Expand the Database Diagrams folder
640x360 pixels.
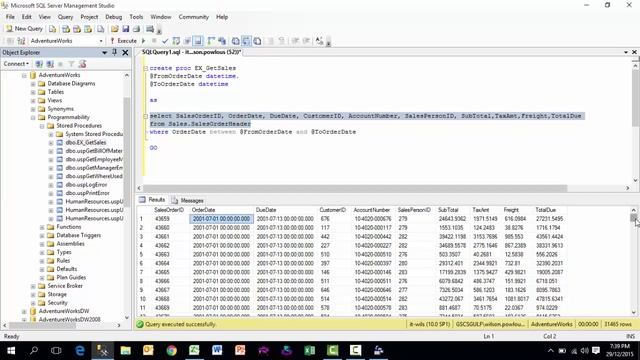tap(33, 84)
